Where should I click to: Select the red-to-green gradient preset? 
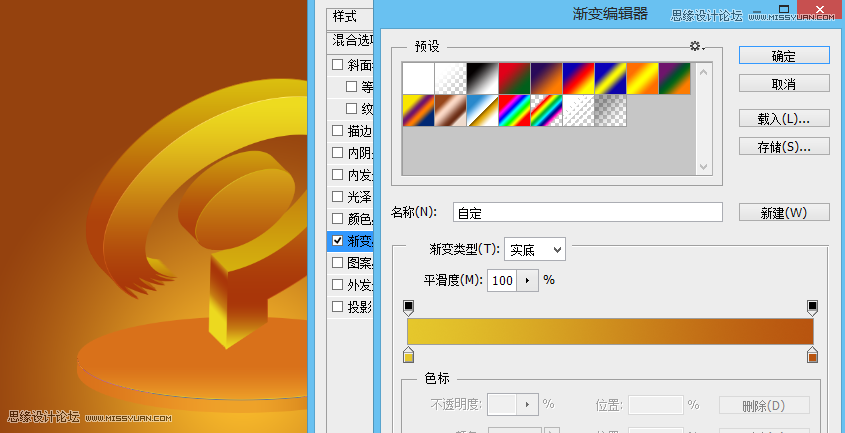[x=514, y=79]
